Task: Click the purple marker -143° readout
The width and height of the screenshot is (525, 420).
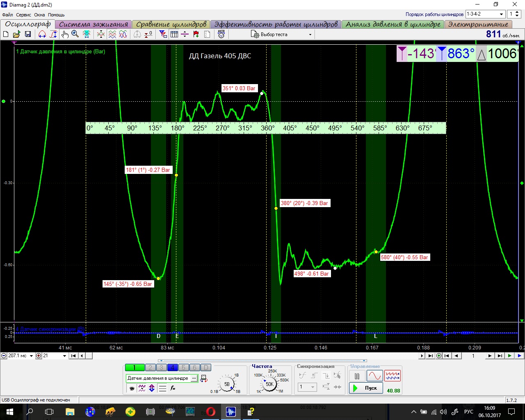Action: click(416, 54)
